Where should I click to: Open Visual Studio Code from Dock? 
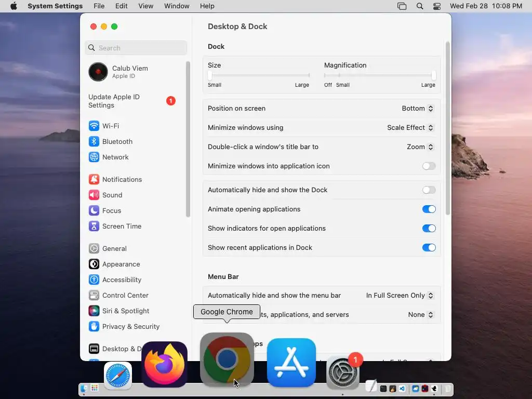coord(402,389)
